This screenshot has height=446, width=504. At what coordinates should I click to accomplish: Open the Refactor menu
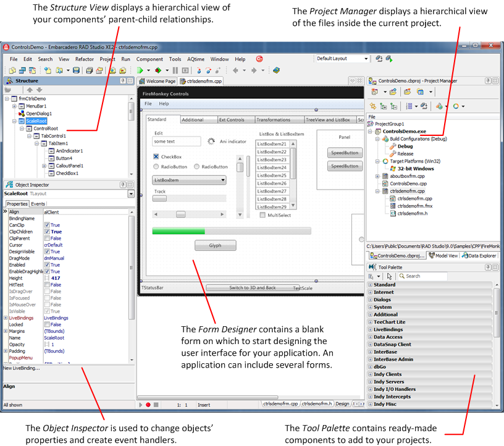pyautogui.click(x=85, y=59)
